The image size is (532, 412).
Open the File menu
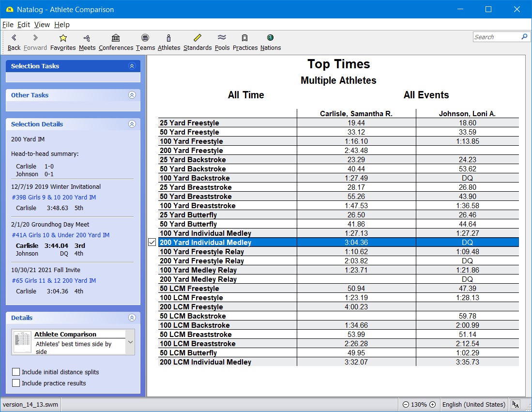pyautogui.click(x=8, y=25)
